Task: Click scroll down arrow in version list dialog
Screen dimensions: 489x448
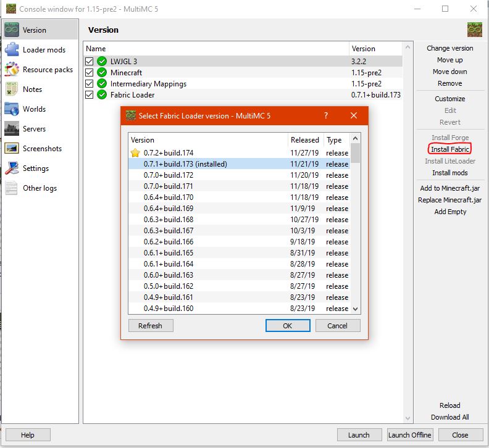Action: click(355, 309)
